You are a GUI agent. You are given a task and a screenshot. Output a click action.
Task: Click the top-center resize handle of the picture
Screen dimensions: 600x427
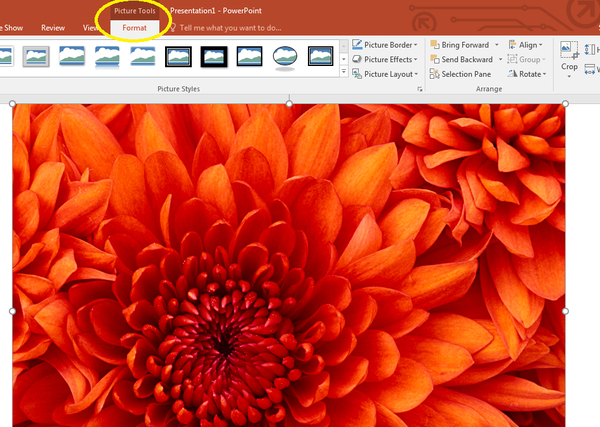[289, 103]
